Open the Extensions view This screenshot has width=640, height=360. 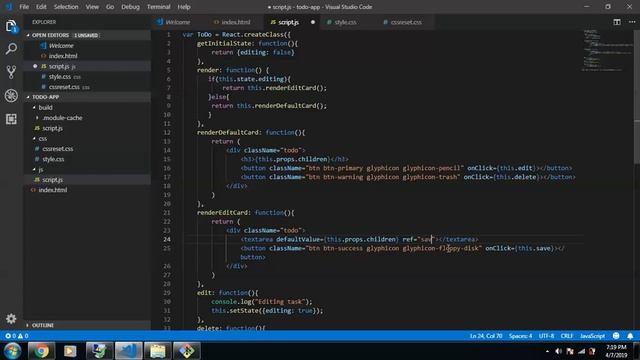(11, 119)
